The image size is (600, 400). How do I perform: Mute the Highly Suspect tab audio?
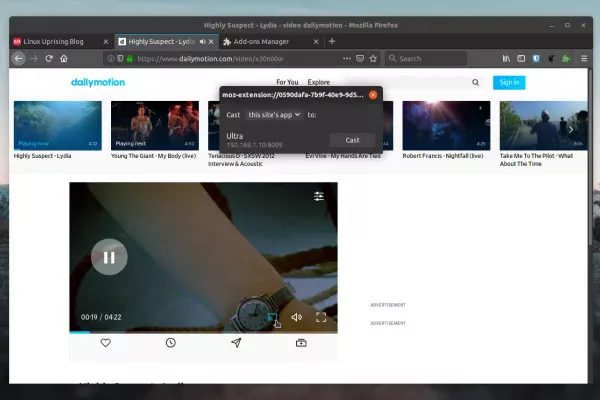[202, 41]
